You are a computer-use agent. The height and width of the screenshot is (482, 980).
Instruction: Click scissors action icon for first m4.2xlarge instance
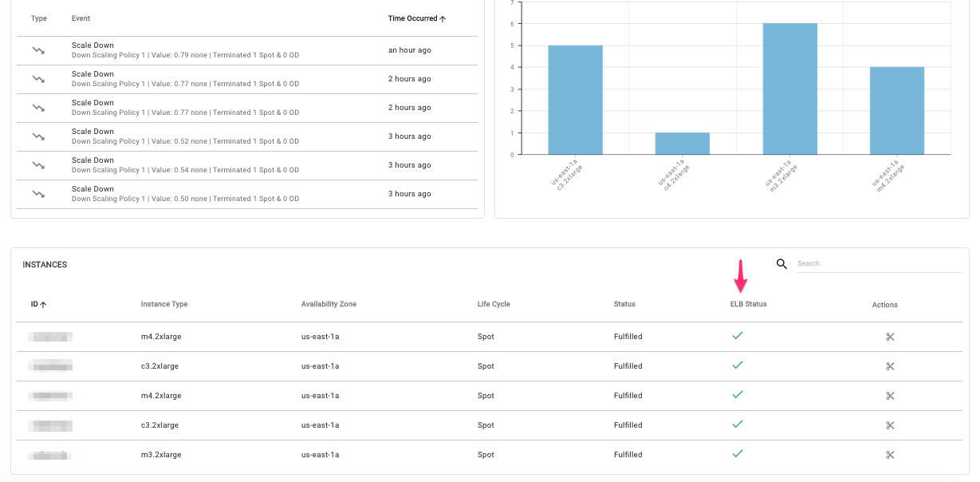point(890,337)
